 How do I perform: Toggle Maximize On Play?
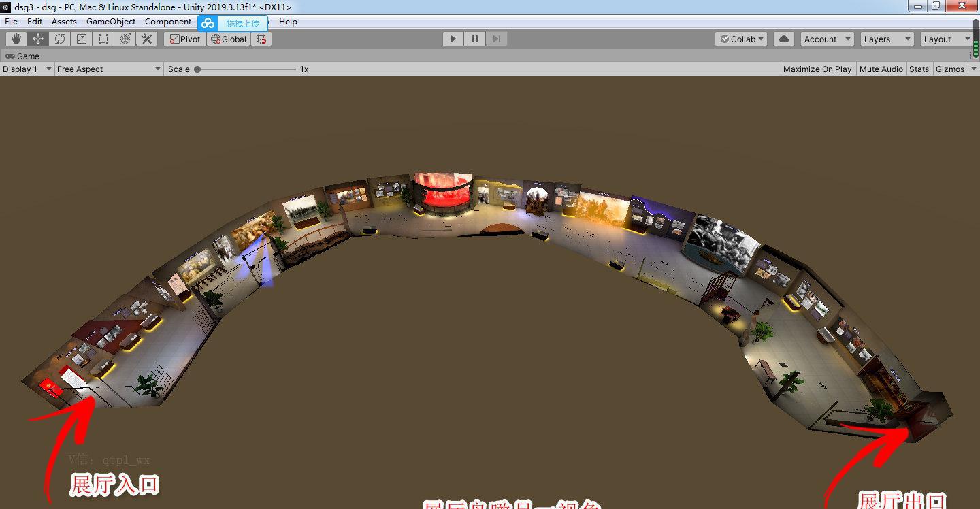[x=817, y=69]
